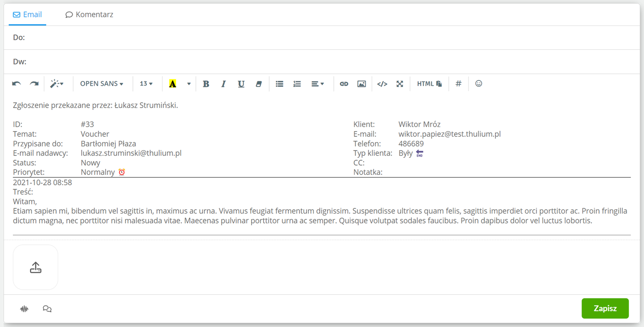Click the Do recipient field
The width and height of the screenshot is (644, 327).
coord(322,37)
